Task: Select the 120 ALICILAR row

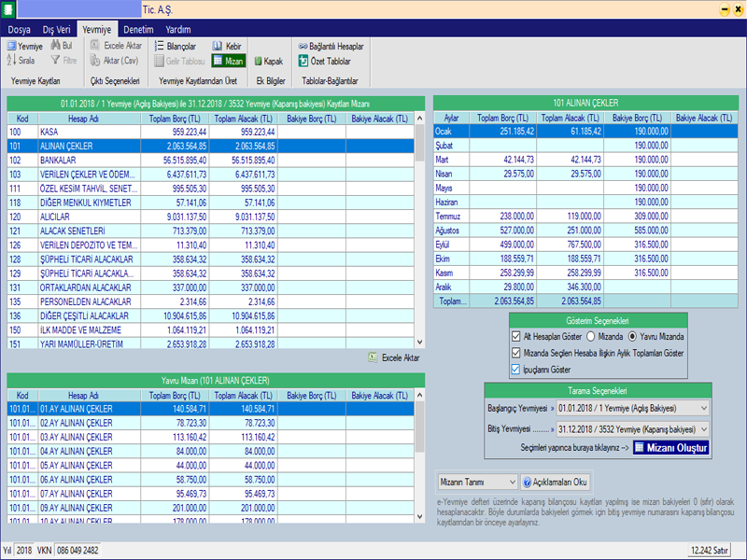Action: (x=211, y=217)
